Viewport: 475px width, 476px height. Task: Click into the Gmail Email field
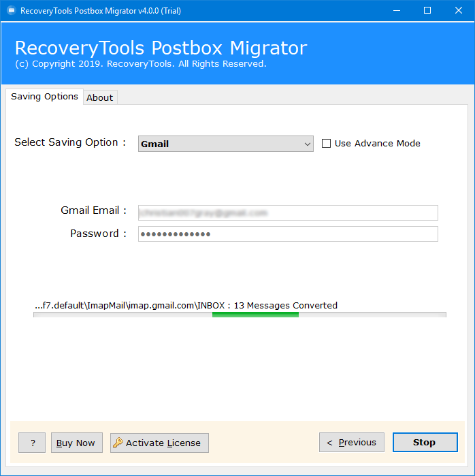coord(288,212)
